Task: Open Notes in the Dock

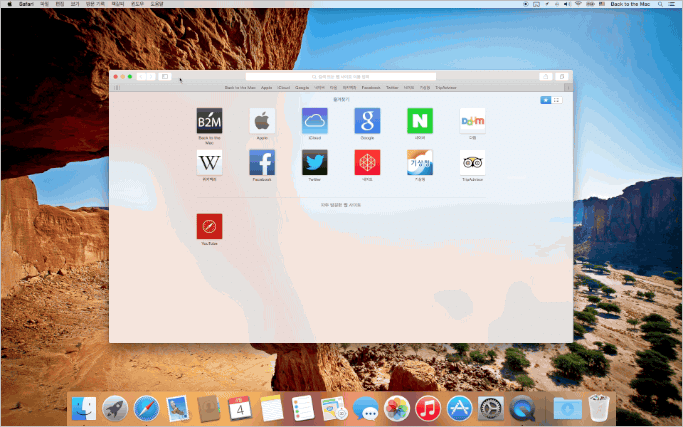Action: pos(271,408)
